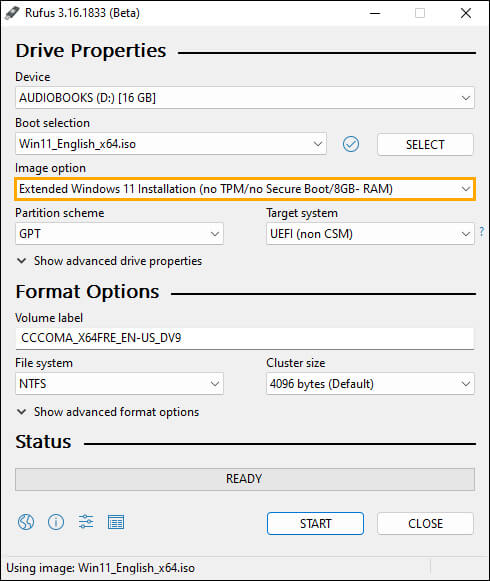The width and height of the screenshot is (490, 581).
Task: Open the About info icon
Action: tap(56, 522)
